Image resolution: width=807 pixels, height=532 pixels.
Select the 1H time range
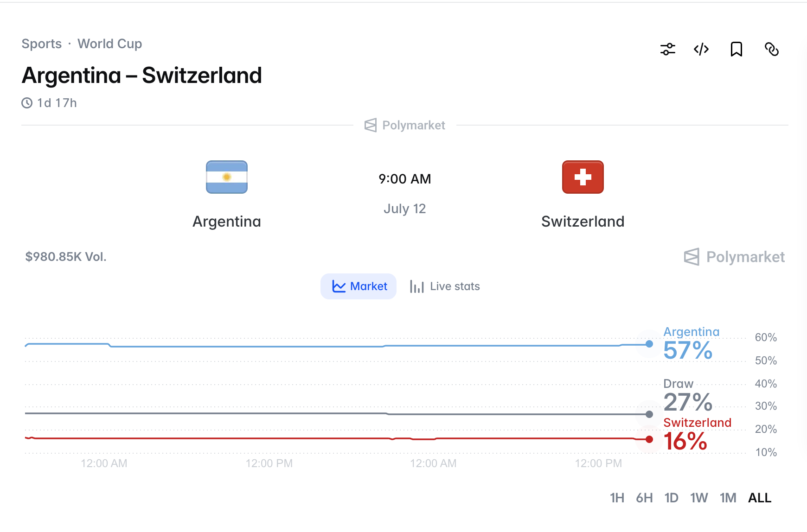[617, 498]
